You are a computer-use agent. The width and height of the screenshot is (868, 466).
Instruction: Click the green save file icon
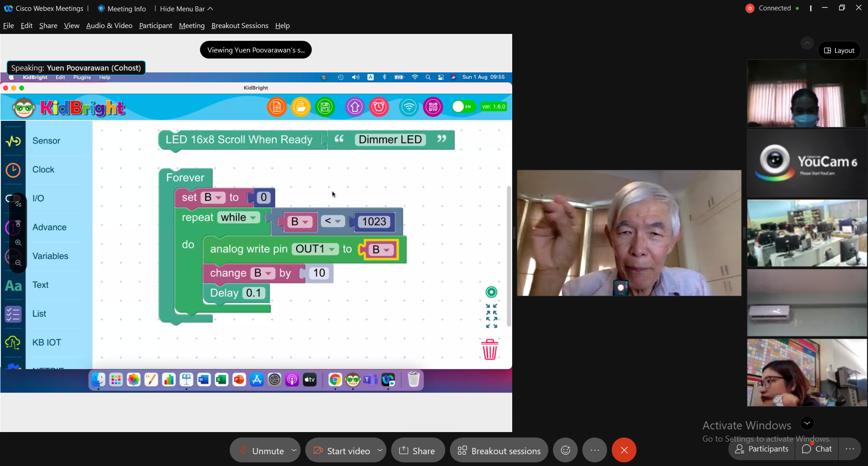tap(325, 107)
